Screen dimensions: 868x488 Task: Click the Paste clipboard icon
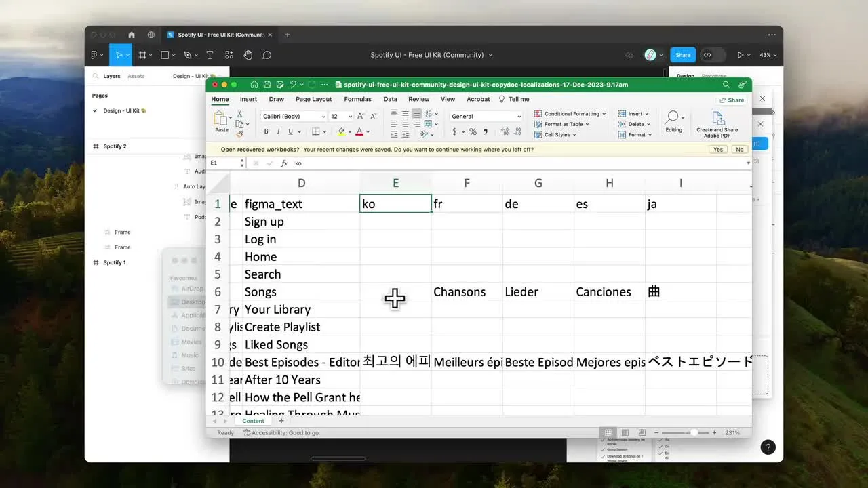pos(221,119)
